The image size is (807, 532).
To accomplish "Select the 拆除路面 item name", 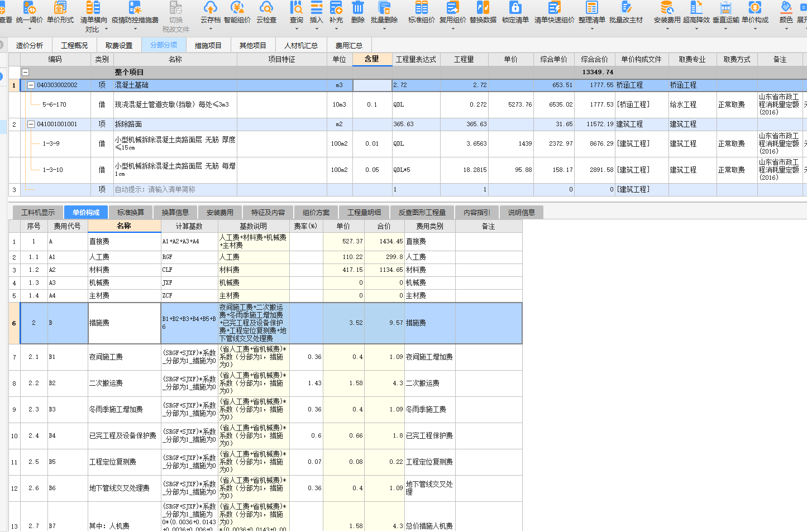I will [x=128, y=124].
